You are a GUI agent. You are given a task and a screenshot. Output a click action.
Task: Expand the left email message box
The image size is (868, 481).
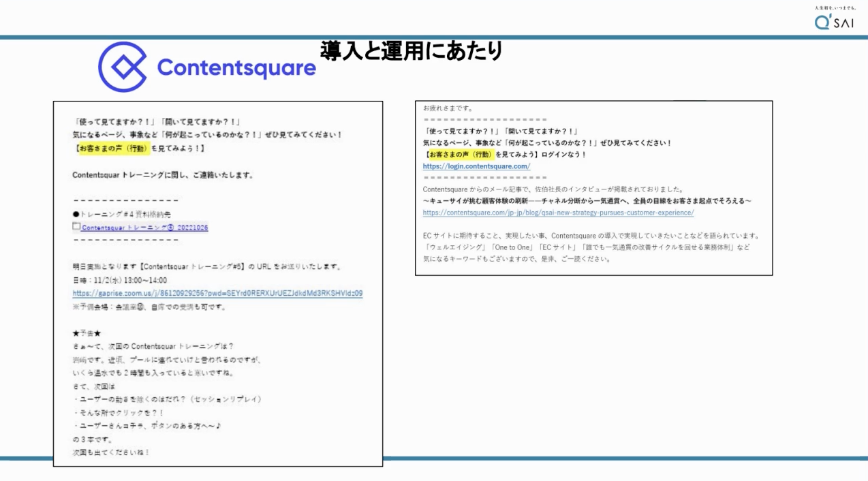218,283
